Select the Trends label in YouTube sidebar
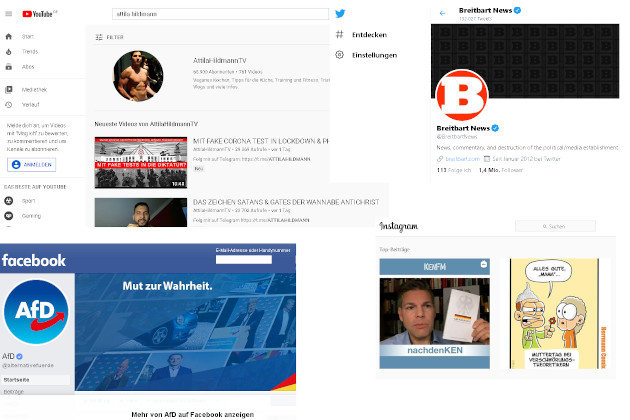 point(30,52)
